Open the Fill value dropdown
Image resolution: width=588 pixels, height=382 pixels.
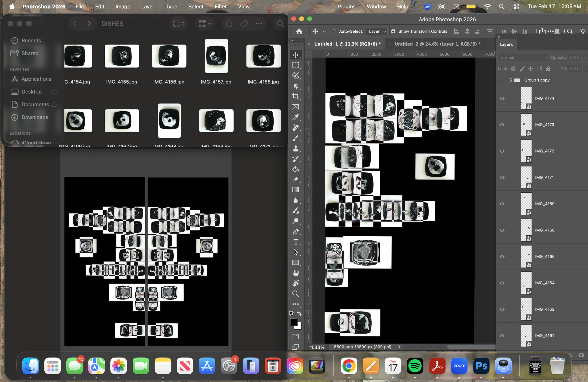[x=585, y=69]
